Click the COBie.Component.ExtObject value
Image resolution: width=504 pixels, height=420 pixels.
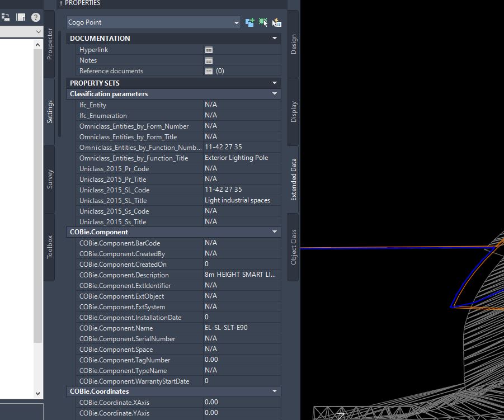coord(242,296)
